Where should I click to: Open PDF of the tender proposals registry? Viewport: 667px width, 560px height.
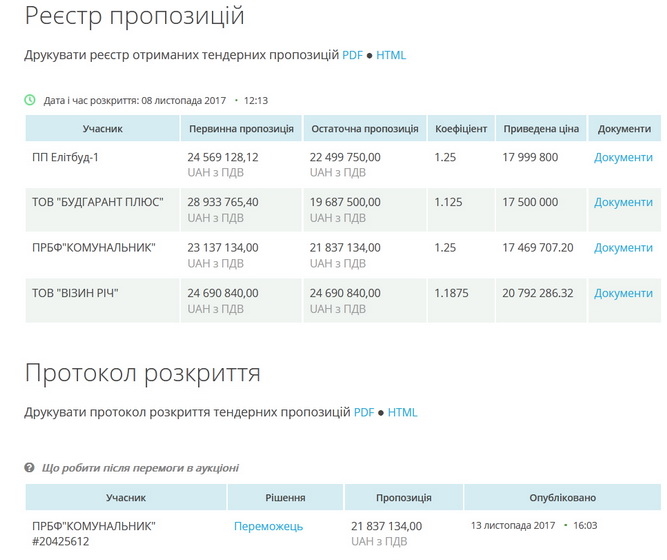point(352,55)
